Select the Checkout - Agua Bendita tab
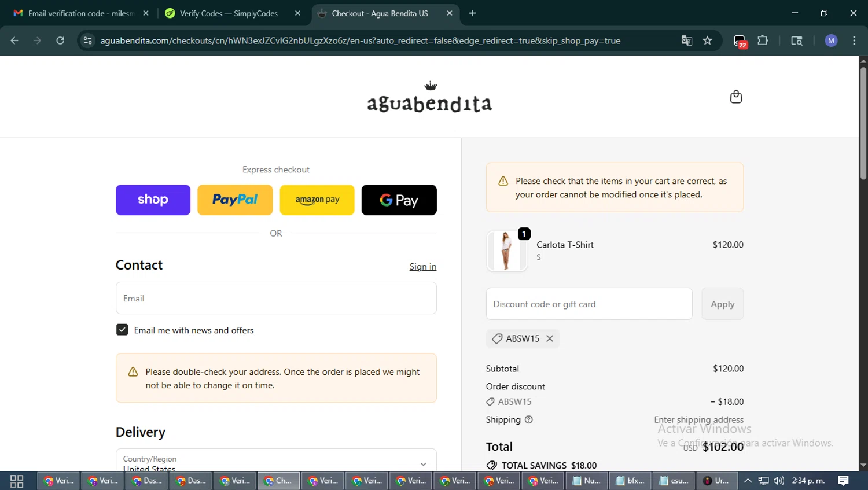Viewport: 868px width, 490px height. (x=385, y=13)
